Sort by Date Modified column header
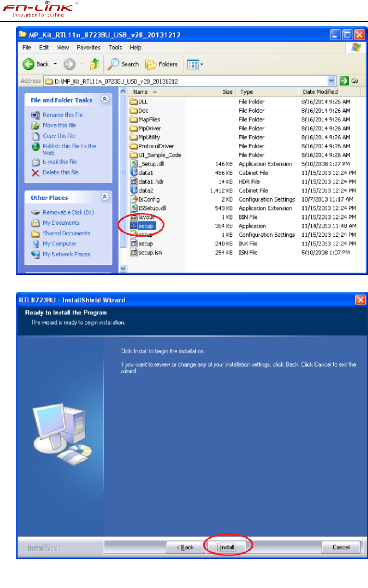Screen dimensions: 368x588 (329, 92)
